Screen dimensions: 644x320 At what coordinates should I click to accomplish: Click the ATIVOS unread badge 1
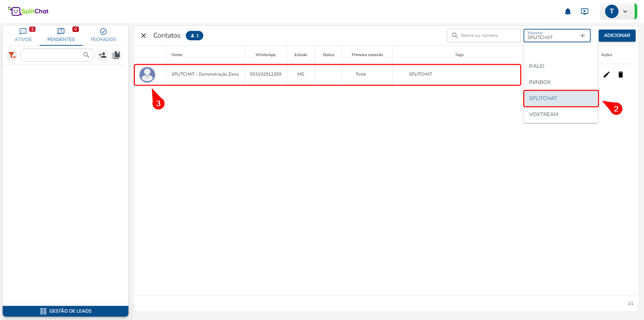pos(32,29)
